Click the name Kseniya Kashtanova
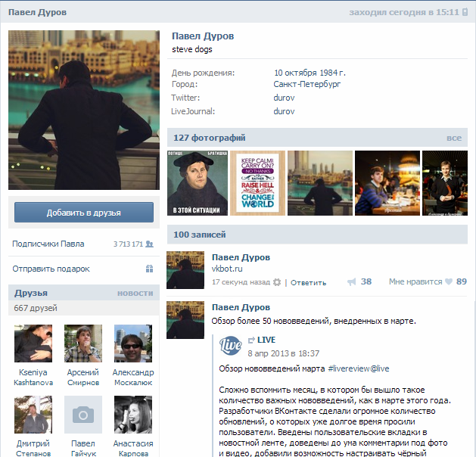This screenshot has height=457, width=476. click(33, 378)
